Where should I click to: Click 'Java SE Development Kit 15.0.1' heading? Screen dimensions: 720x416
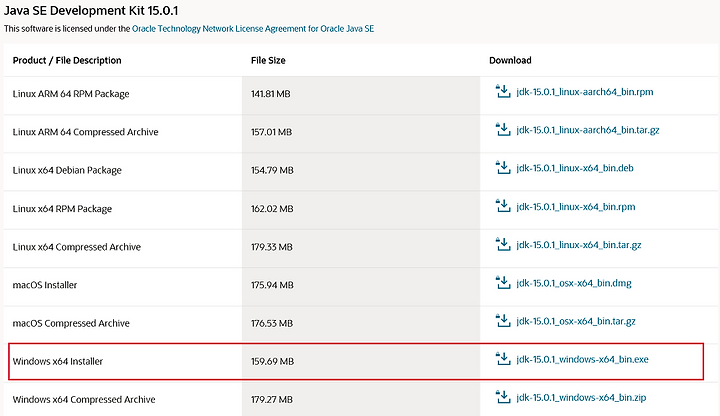tap(91, 11)
